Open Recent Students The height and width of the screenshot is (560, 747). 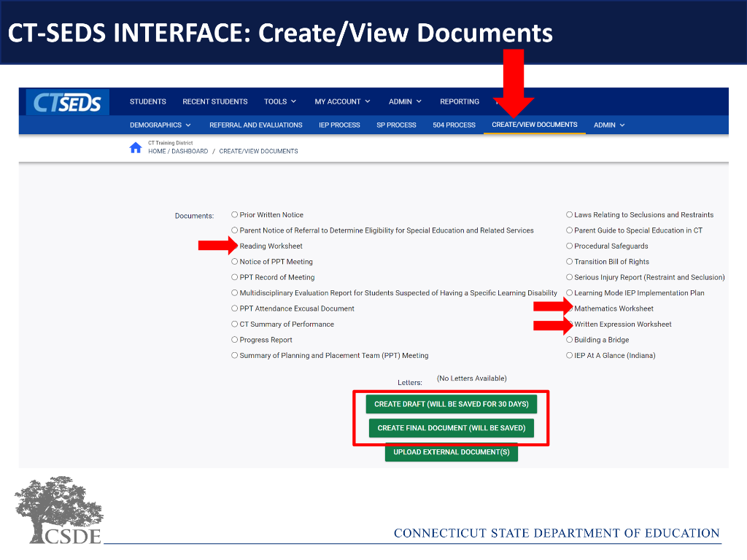(x=215, y=101)
